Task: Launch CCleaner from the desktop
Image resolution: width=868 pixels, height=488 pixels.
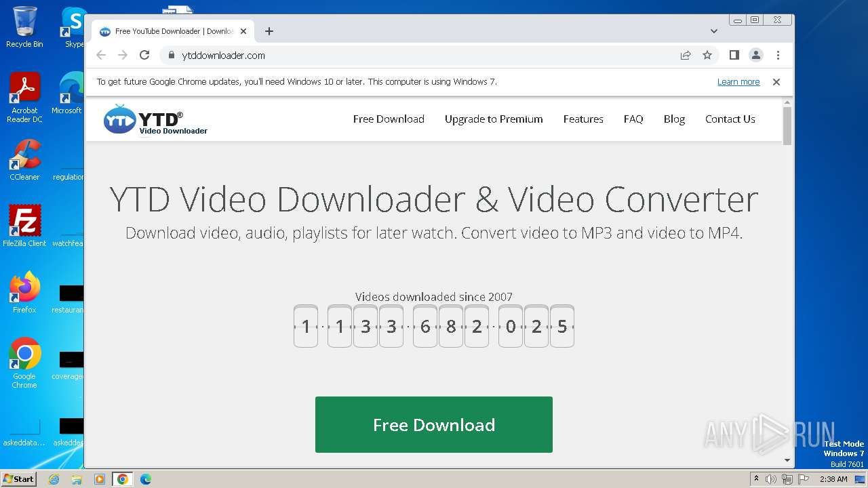Action: pos(24,160)
